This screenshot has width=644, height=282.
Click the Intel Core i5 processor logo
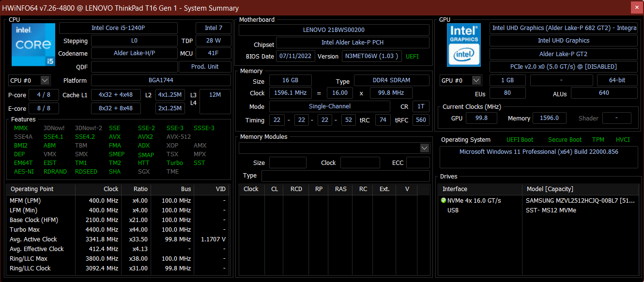(32, 45)
